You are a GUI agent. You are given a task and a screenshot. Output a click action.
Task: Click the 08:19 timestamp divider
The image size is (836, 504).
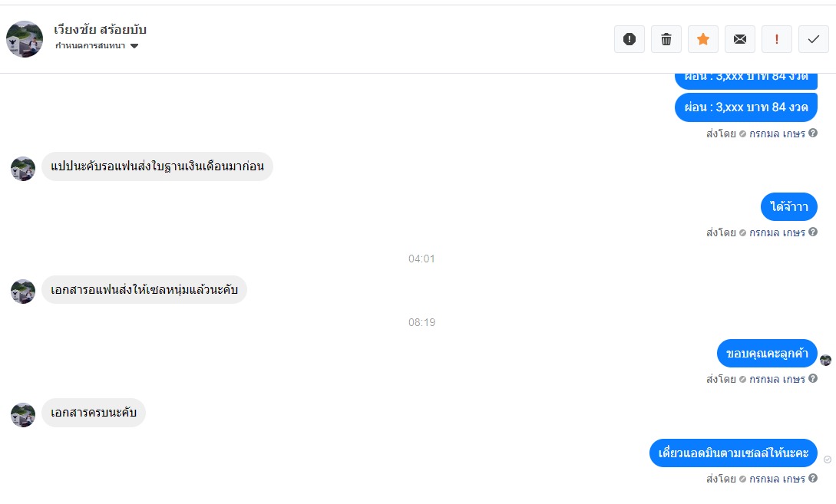pyautogui.click(x=421, y=322)
